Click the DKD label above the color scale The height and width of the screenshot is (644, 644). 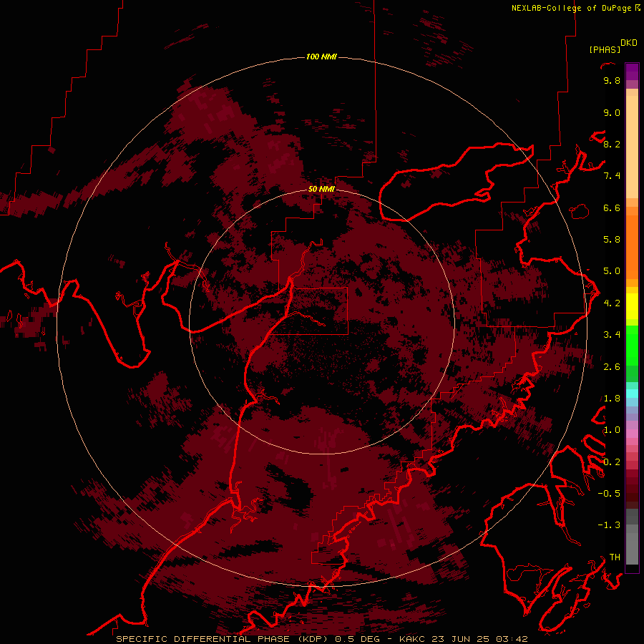[629, 43]
